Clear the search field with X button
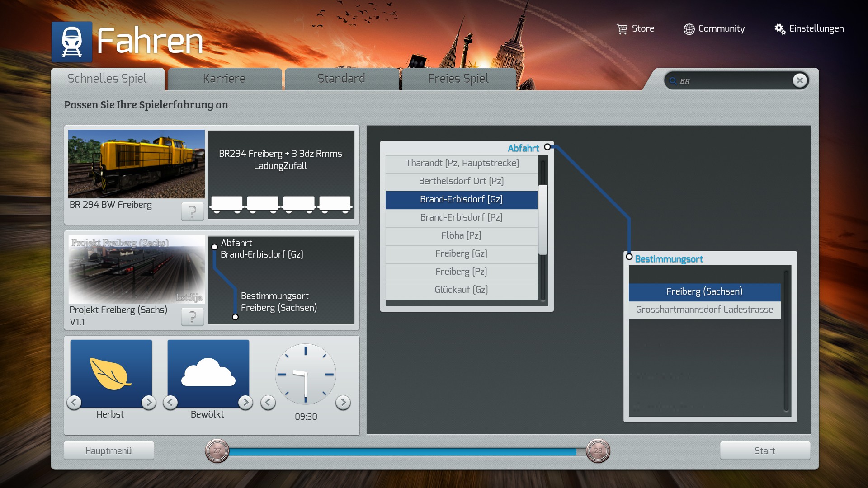 click(x=799, y=80)
